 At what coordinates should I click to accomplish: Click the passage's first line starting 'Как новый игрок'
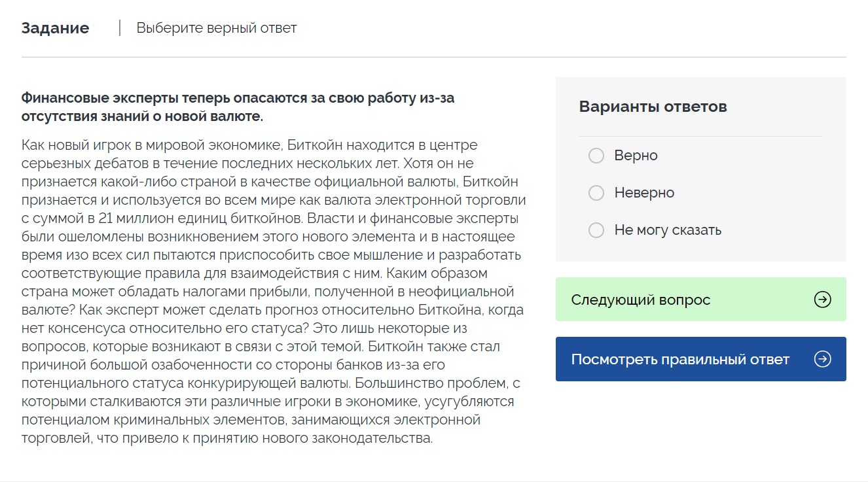[x=249, y=145]
